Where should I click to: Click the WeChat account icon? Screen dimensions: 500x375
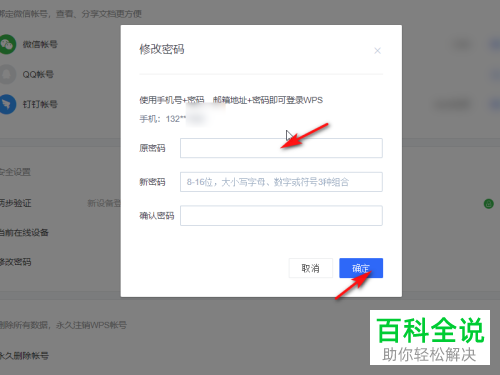[7, 44]
